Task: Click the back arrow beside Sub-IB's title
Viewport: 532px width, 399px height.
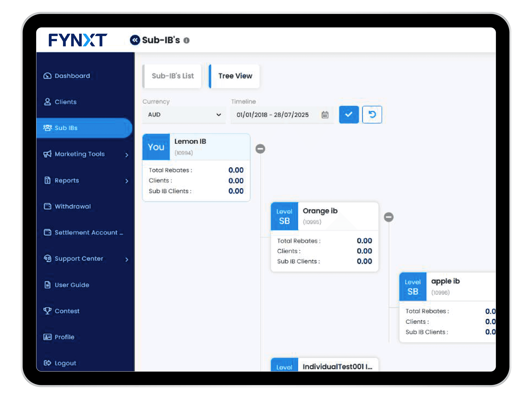Action: [135, 40]
